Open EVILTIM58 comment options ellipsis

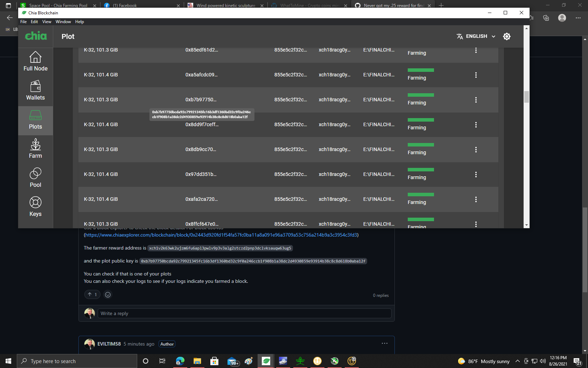[x=385, y=343]
